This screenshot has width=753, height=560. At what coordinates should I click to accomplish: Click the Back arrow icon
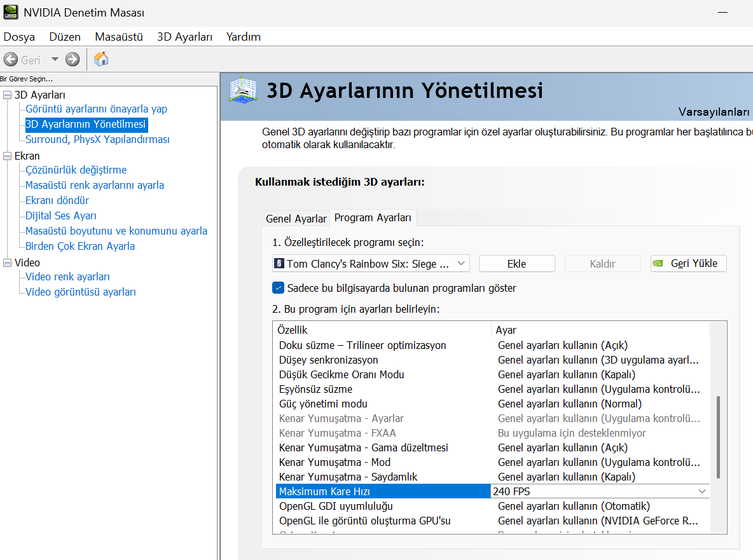11,60
